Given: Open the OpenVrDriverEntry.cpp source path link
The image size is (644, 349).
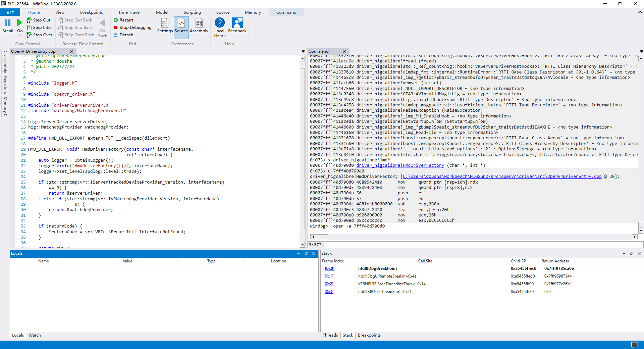Looking at the screenshot, I should [502, 177].
